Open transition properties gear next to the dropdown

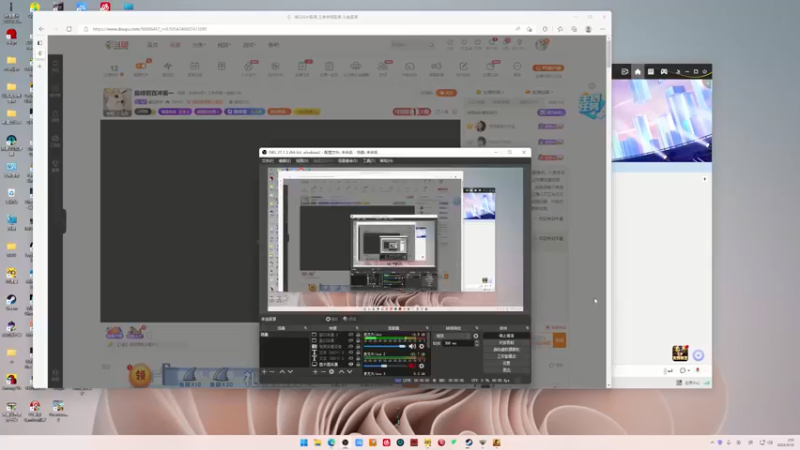point(476,336)
